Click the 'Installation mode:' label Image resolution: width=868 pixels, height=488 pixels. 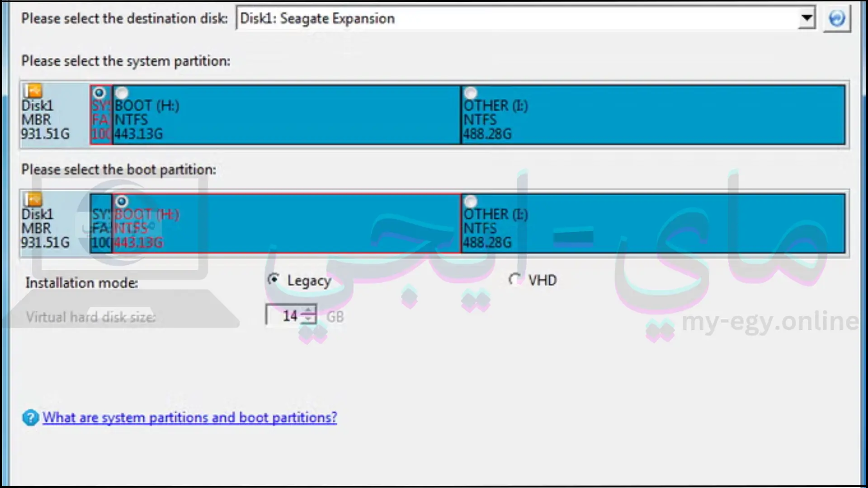pos(82,283)
